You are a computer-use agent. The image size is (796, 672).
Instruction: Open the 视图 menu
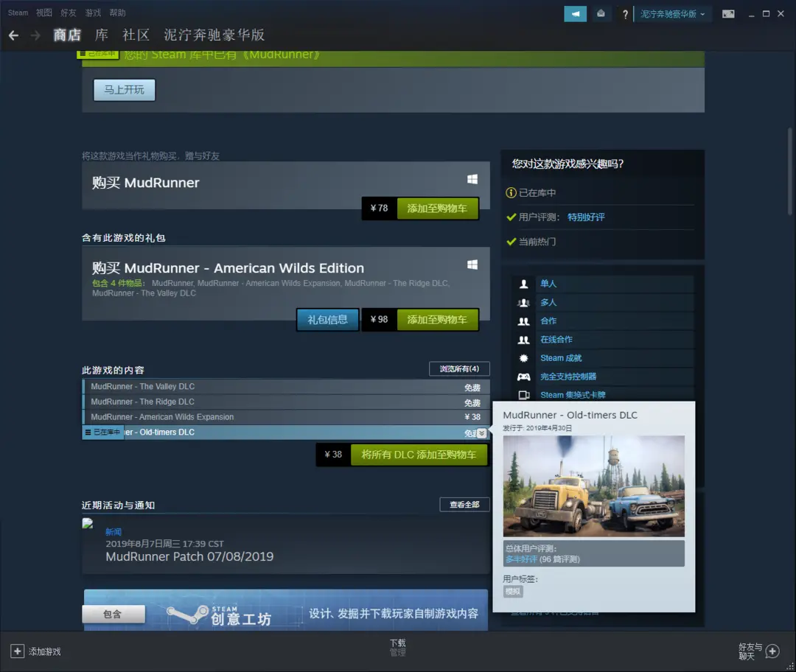(44, 13)
